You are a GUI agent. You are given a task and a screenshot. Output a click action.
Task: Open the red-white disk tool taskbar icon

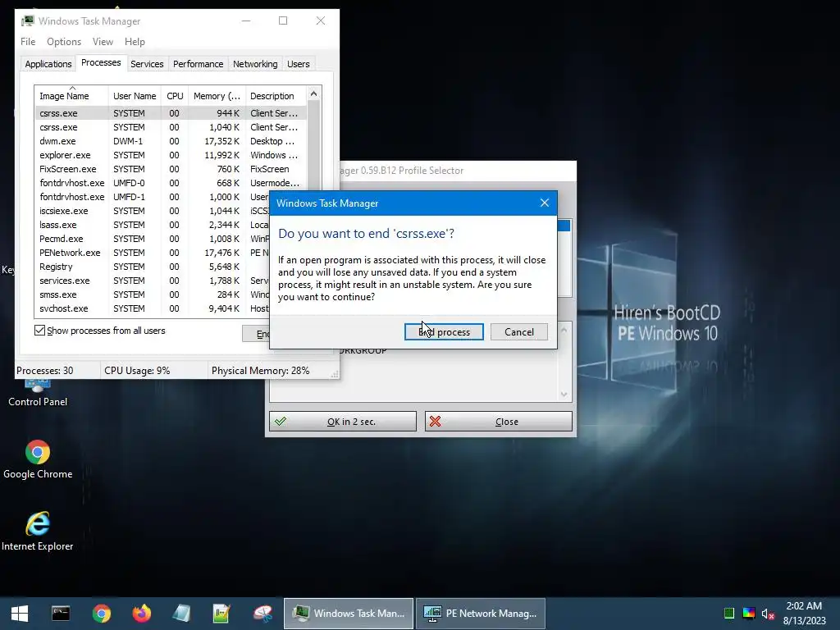click(x=262, y=614)
